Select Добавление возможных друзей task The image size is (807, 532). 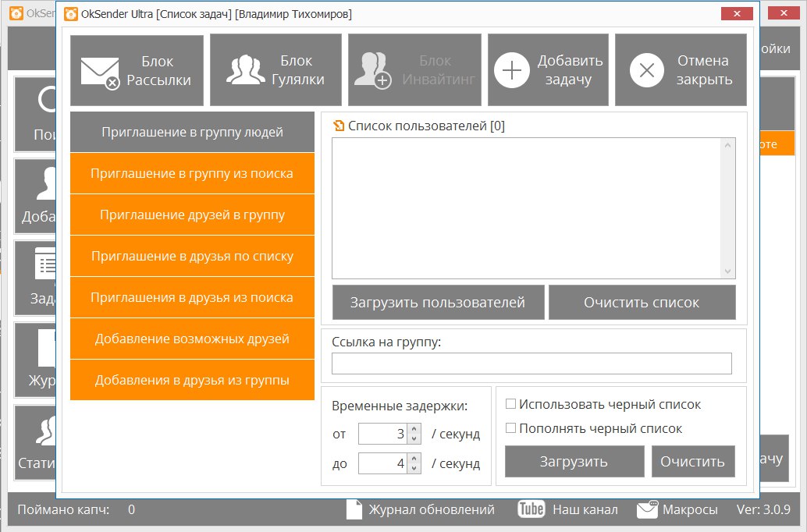192,339
